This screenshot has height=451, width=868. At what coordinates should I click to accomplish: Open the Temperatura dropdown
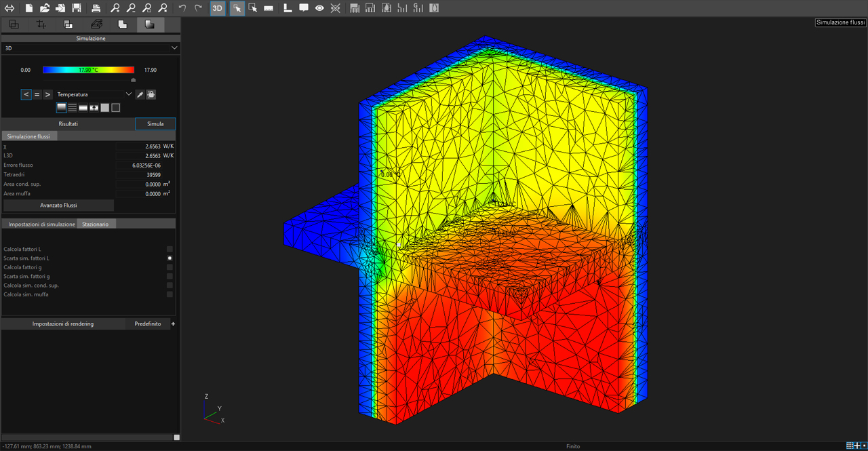coord(94,94)
